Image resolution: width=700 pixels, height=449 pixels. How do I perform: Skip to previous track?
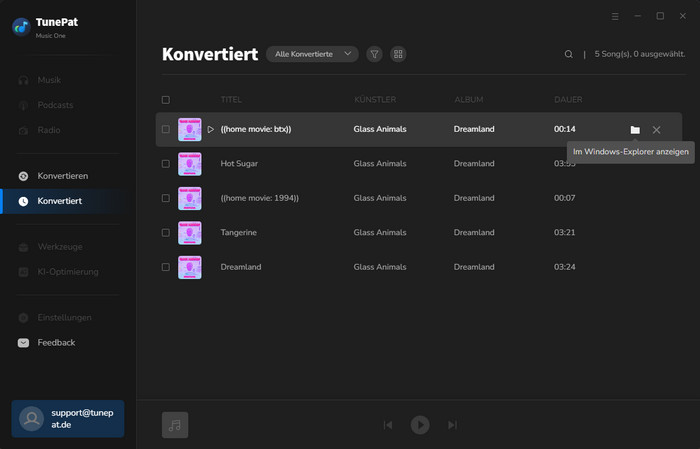[x=388, y=425]
